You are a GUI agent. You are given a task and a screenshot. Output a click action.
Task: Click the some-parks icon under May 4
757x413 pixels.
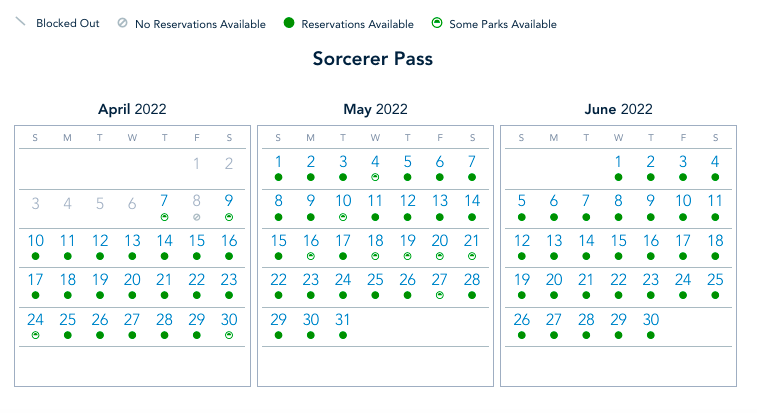(x=375, y=176)
